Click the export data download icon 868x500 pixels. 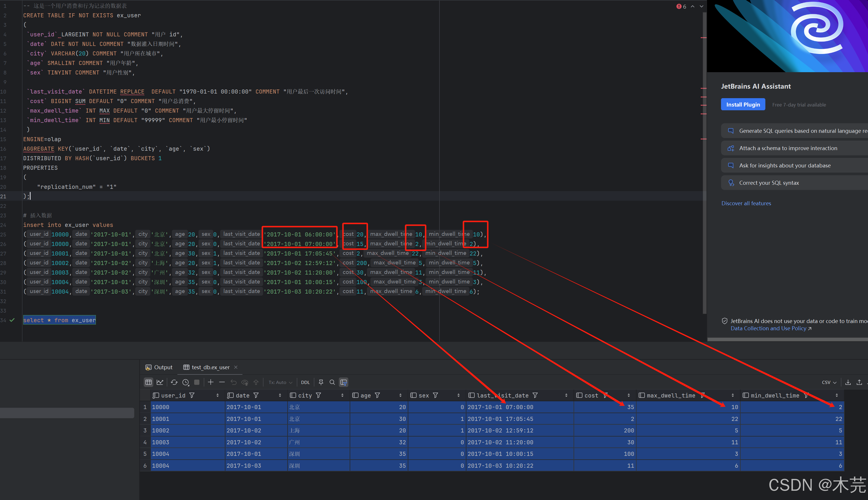tap(848, 382)
